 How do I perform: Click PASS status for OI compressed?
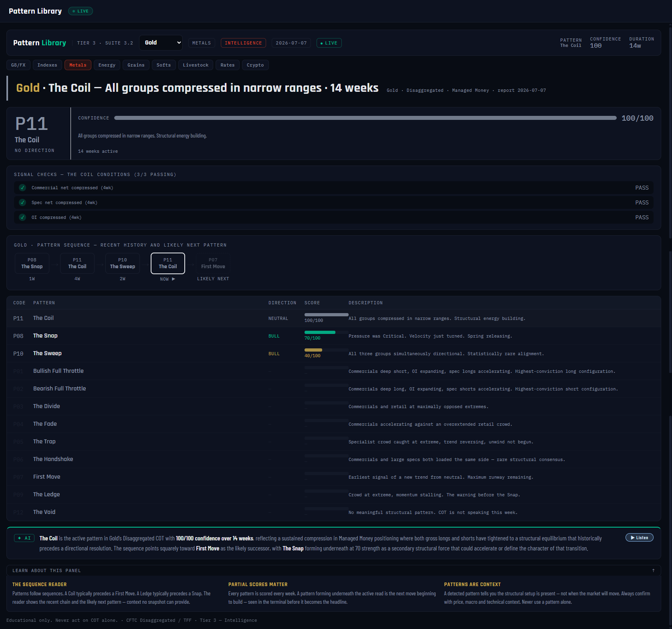pos(642,217)
